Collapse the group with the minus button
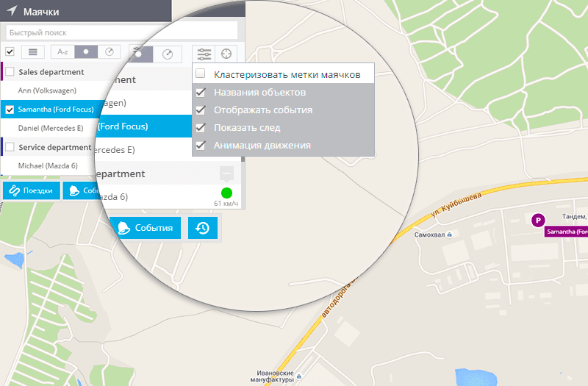 (226, 174)
